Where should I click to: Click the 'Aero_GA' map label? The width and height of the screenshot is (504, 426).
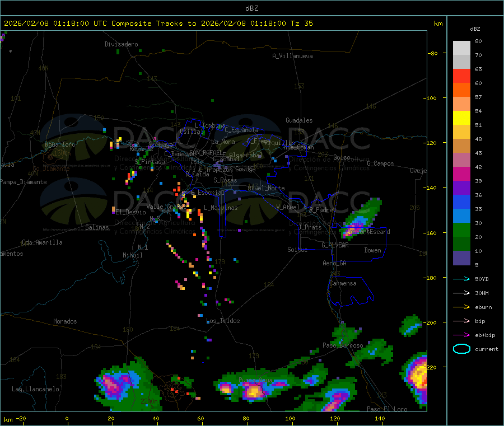(x=334, y=263)
